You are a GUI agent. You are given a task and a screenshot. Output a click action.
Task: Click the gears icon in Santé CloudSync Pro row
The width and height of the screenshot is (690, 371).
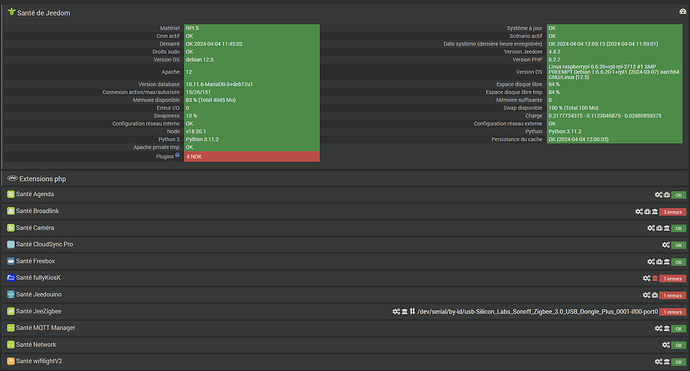(666, 245)
